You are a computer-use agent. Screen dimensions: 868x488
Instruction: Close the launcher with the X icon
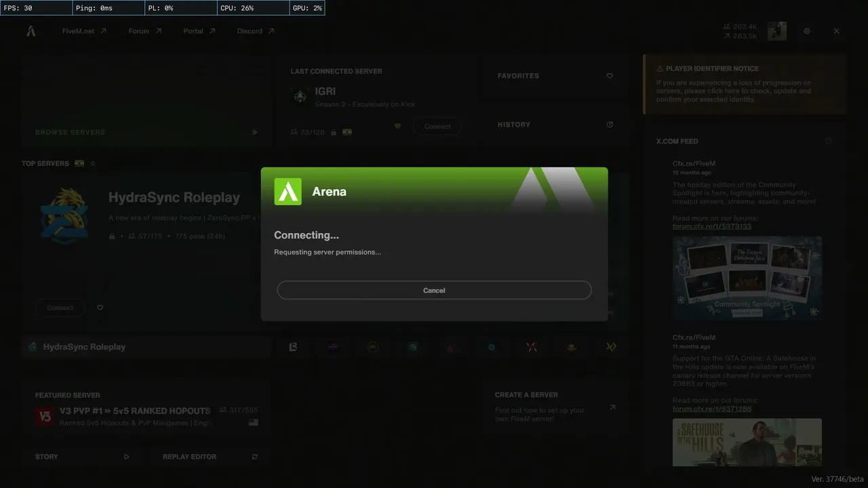tap(837, 31)
